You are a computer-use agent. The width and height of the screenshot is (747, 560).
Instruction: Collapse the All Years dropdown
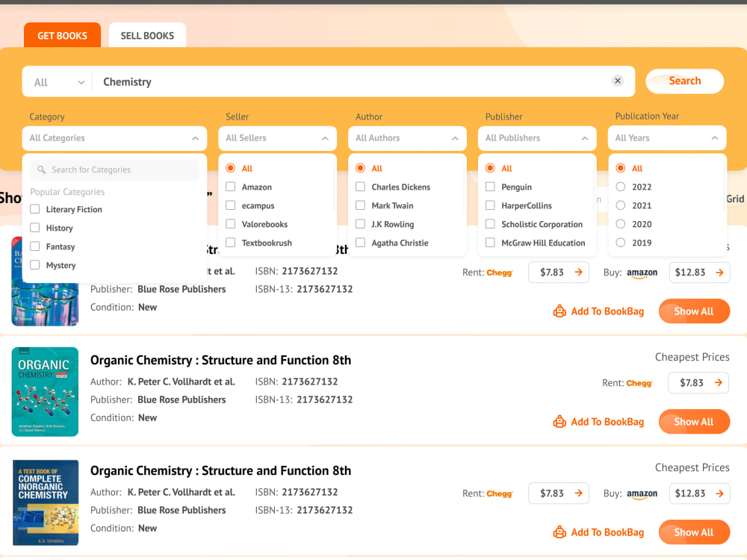click(667, 138)
